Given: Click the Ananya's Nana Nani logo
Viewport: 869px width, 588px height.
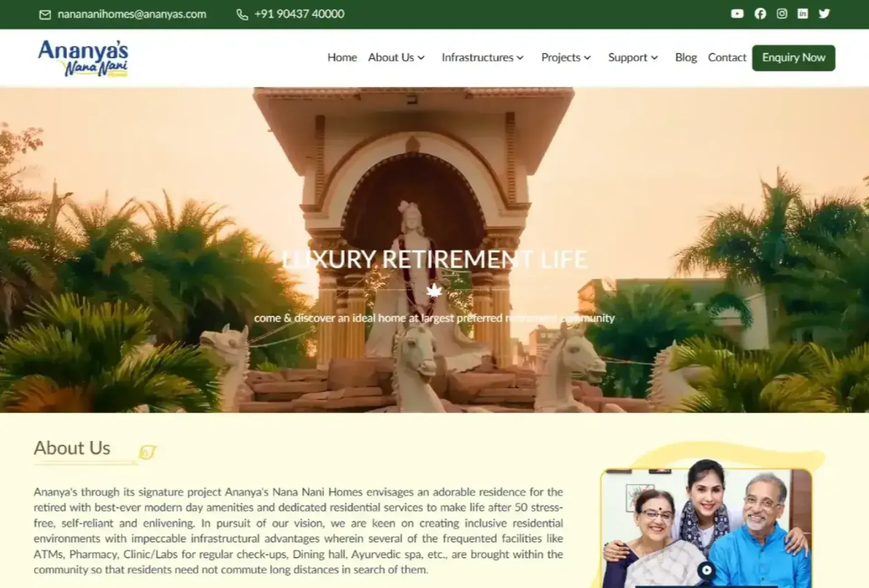Looking at the screenshot, I should [x=83, y=58].
